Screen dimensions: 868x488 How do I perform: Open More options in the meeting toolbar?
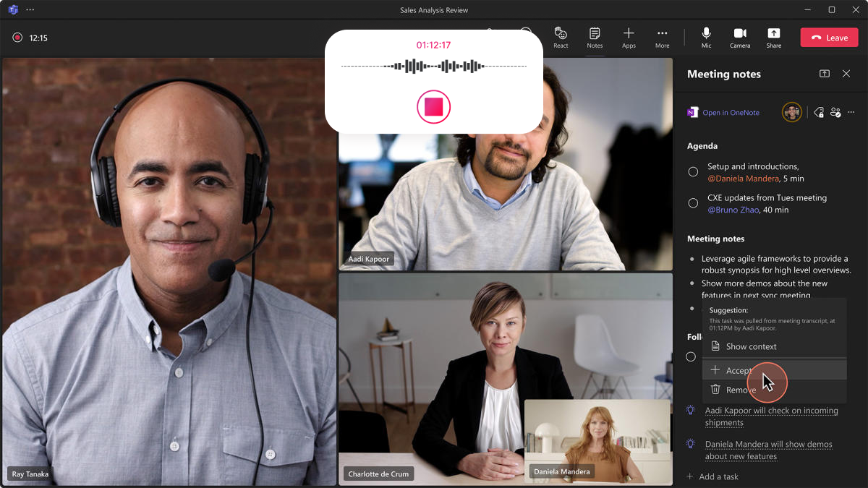click(x=662, y=37)
